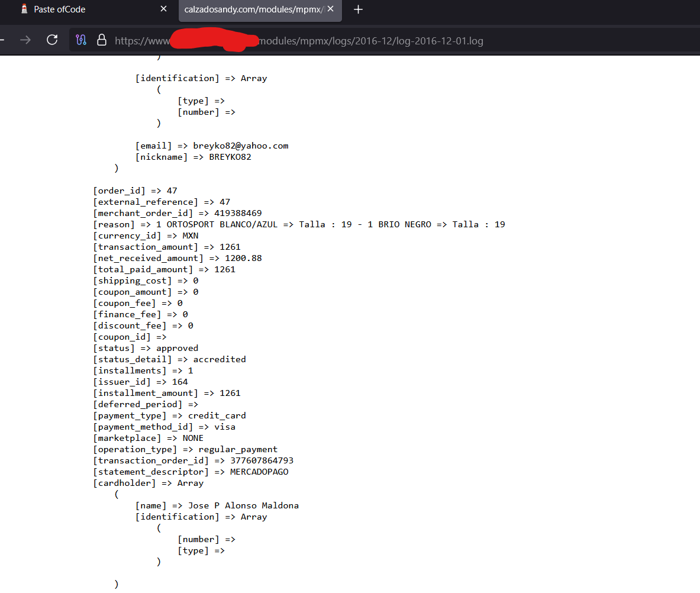This screenshot has width=700, height=593.
Task: Click the [reason] ORTOSPORT BLANCO/AZUL line
Action: pyautogui.click(x=299, y=224)
